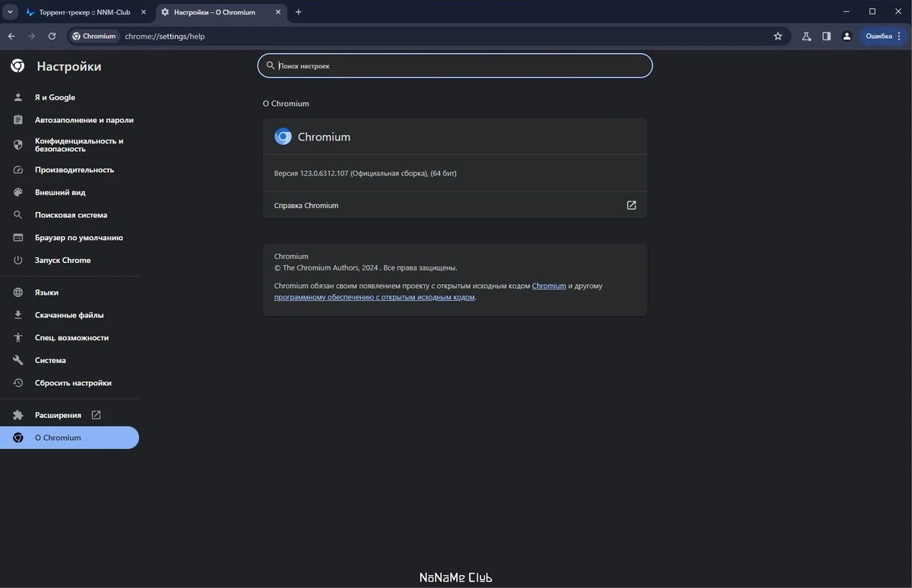Screen dimensions: 912x588
Task: Click the browser window icon for Браузер по умолчанию
Action: tap(18, 238)
